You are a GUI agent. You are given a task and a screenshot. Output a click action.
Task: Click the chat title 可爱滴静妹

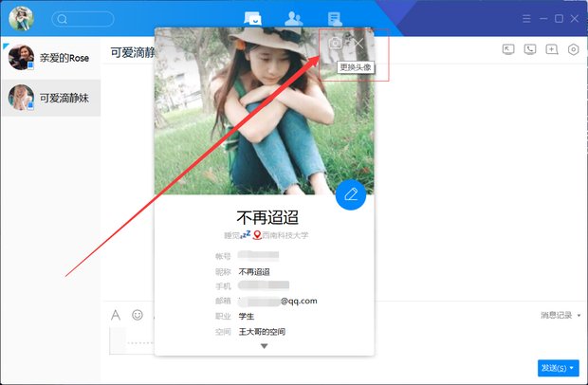pos(133,53)
